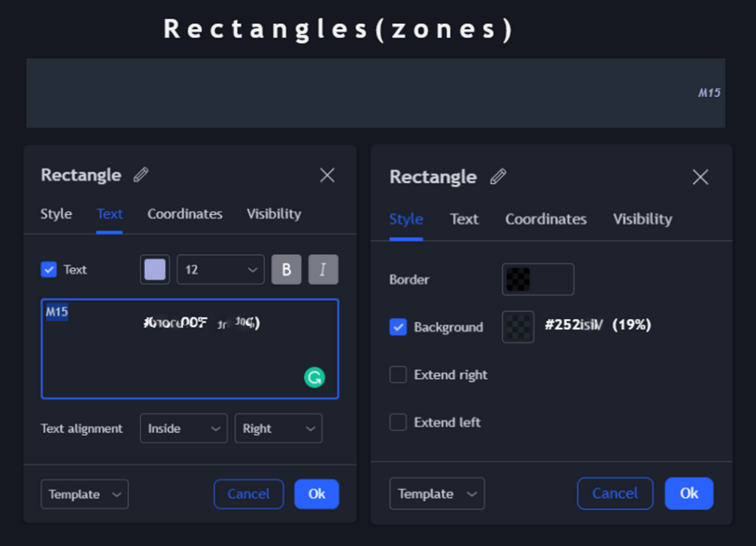756x546 pixels.
Task: Enable the Extend right option
Action: [398, 375]
